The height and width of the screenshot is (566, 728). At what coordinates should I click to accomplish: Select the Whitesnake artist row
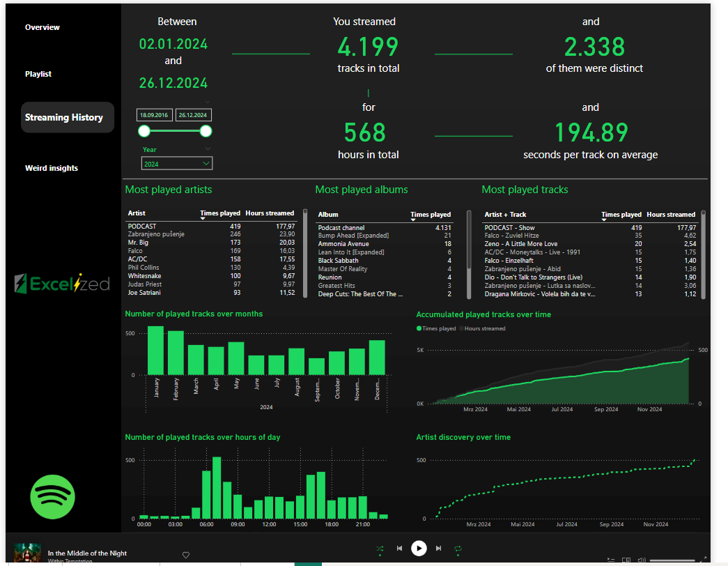tap(211, 276)
